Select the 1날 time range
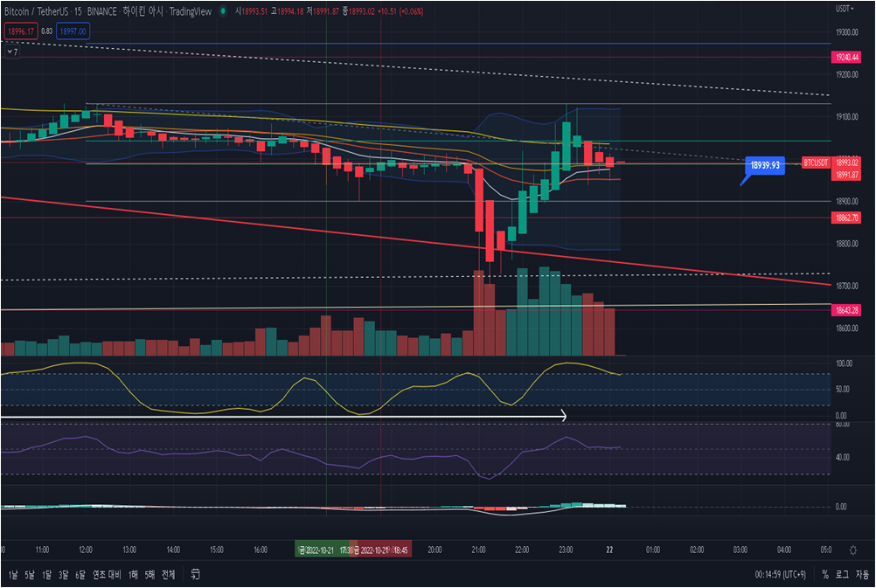This screenshot has height=588, width=876. click(13, 574)
